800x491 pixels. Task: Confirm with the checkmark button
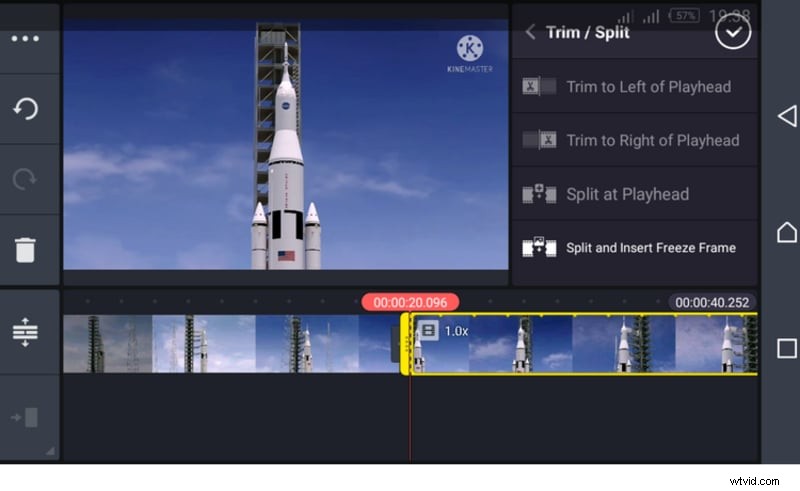[733, 32]
